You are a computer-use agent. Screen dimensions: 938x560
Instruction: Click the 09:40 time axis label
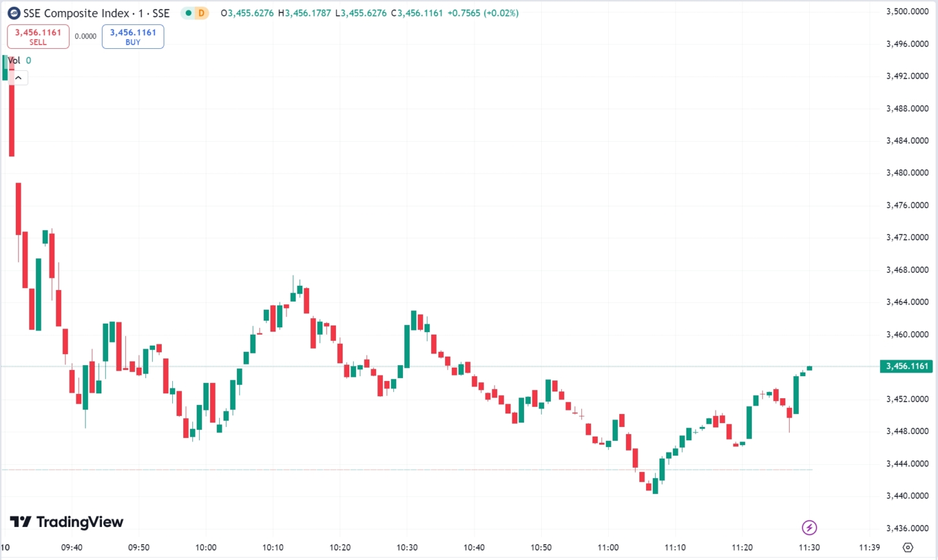[x=71, y=547]
